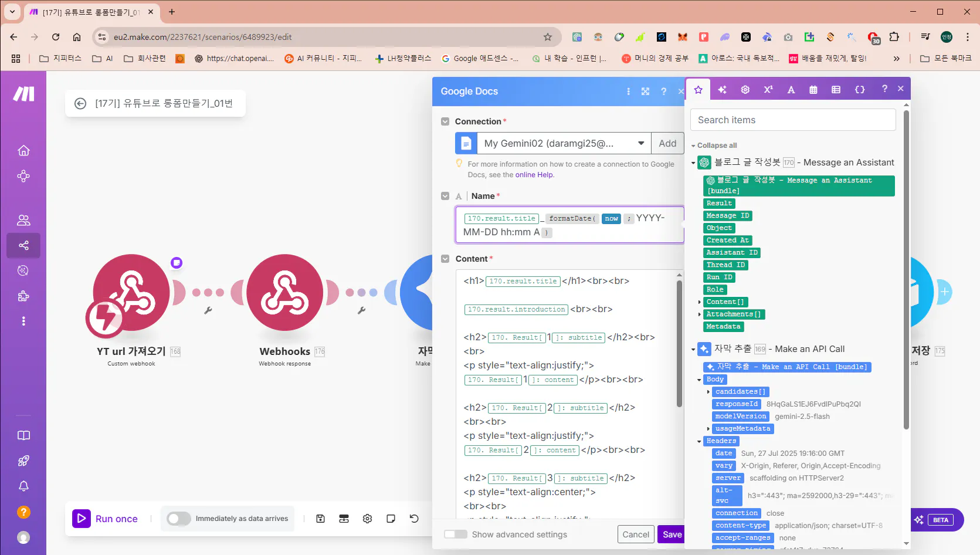Screen dimensions: 980x555
Task: Select the Webhooks response module
Action: (x=284, y=293)
